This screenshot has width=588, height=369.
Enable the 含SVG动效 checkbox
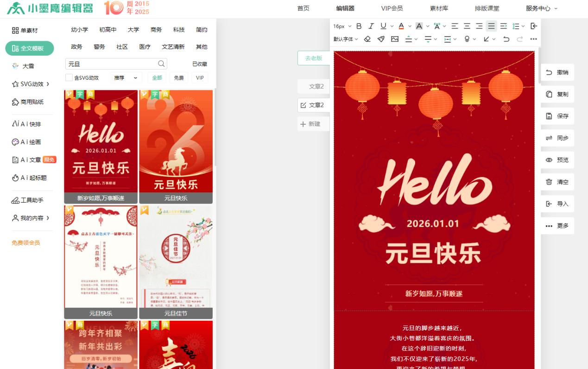pos(69,78)
